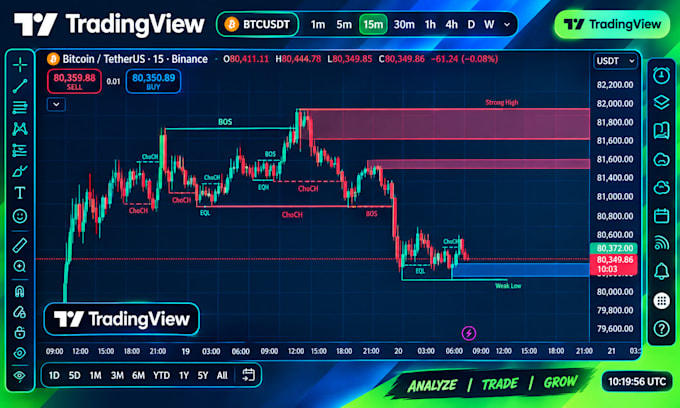Click the 80,349.86 current price label
Screen dimensions: 680x408
614,264
